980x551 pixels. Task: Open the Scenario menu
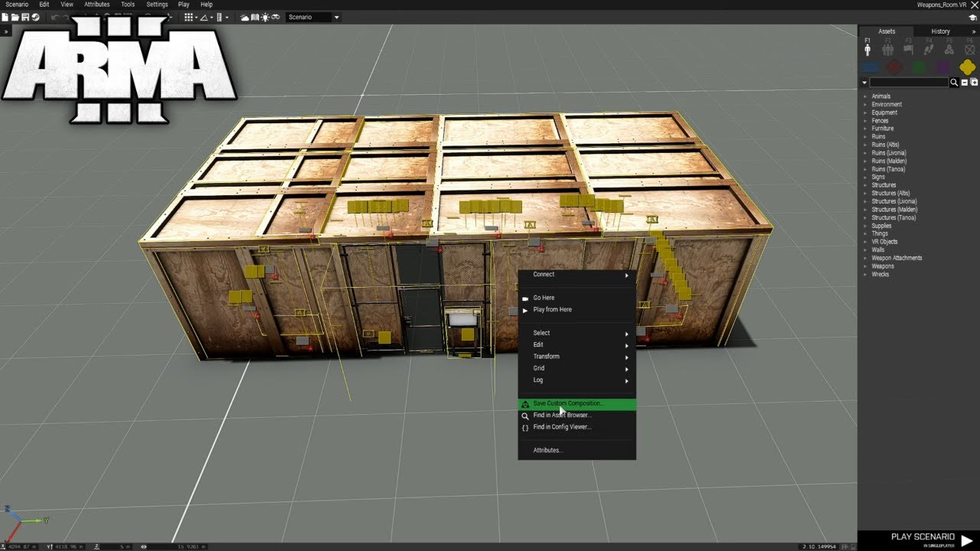click(x=17, y=5)
